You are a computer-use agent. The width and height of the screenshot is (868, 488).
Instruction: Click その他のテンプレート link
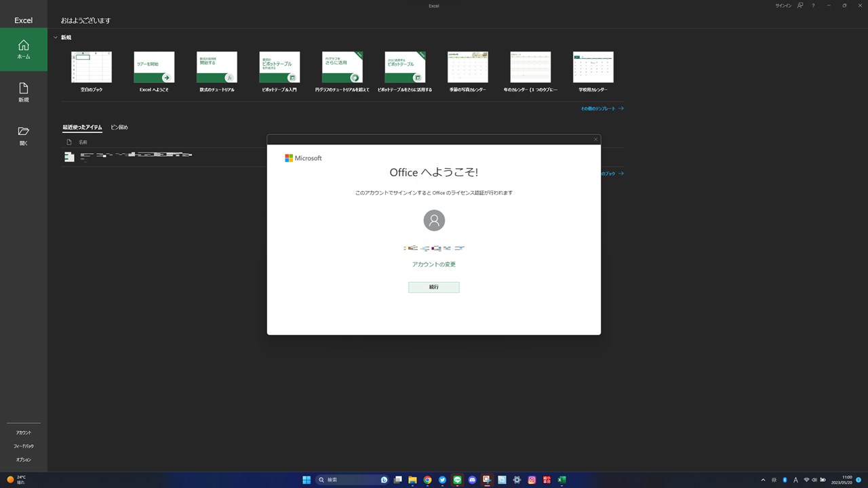pos(601,108)
